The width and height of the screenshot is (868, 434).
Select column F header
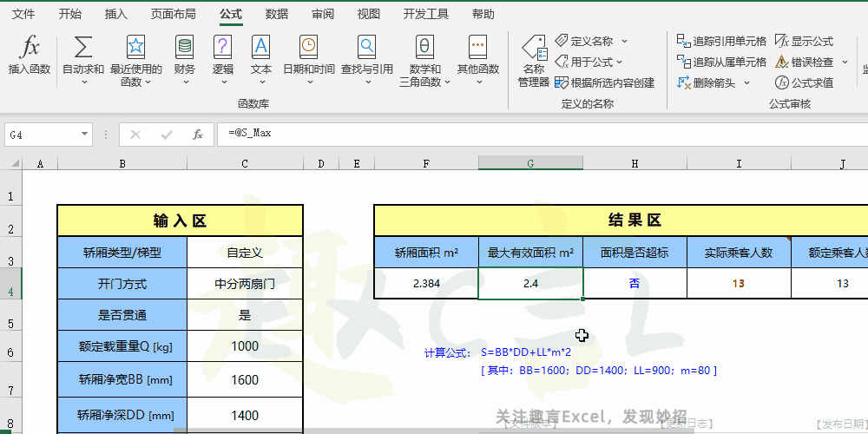426,163
